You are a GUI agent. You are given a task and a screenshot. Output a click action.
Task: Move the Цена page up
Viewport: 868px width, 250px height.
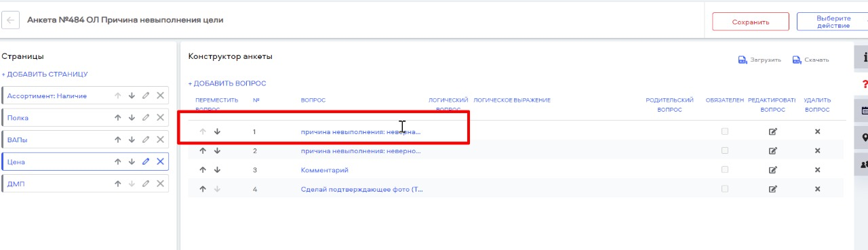click(x=118, y=161)
